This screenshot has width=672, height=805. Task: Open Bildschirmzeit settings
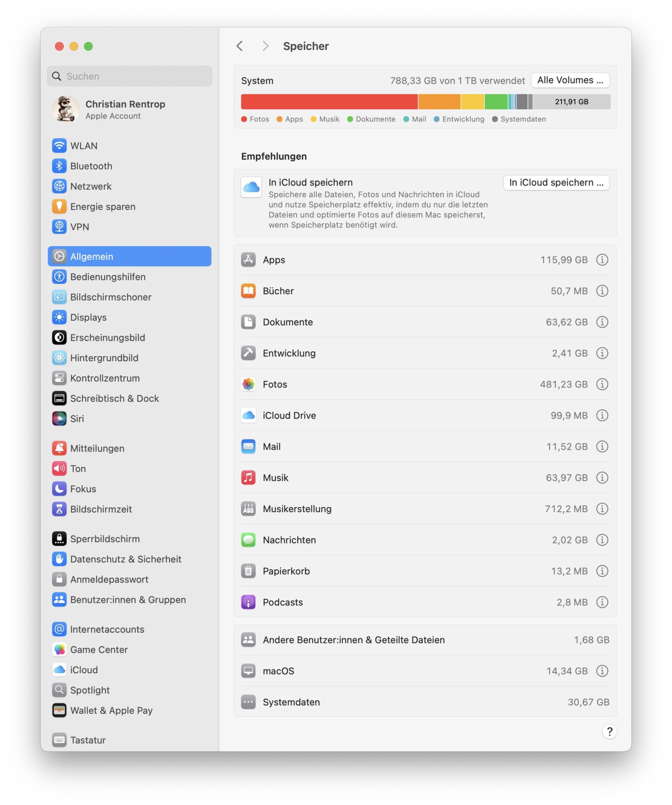point(129,509)
